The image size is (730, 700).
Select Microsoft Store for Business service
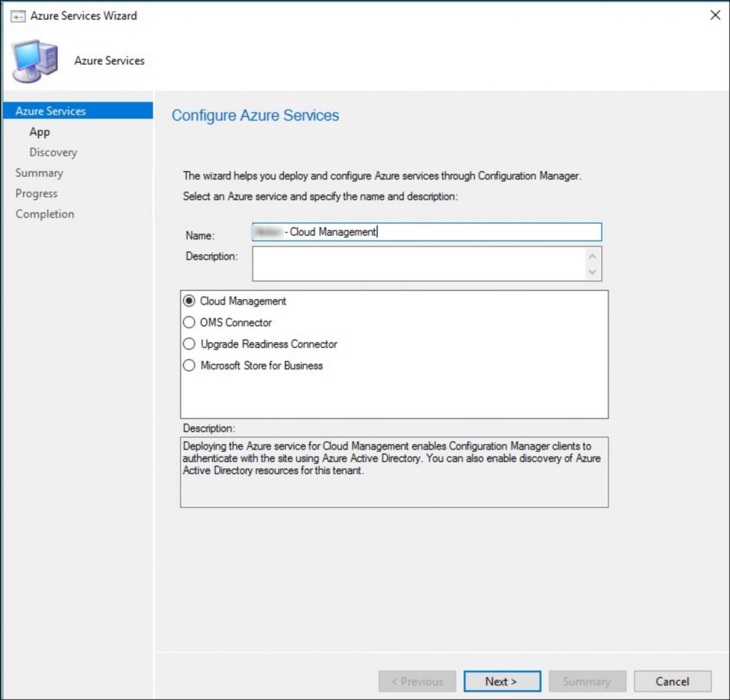[x=188, y=365]
